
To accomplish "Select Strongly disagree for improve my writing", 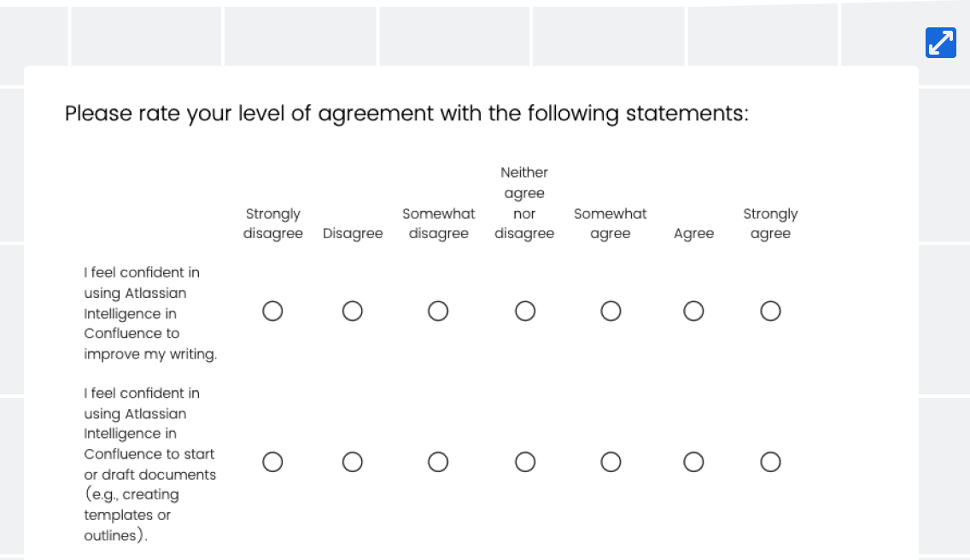I will (273, 311).
